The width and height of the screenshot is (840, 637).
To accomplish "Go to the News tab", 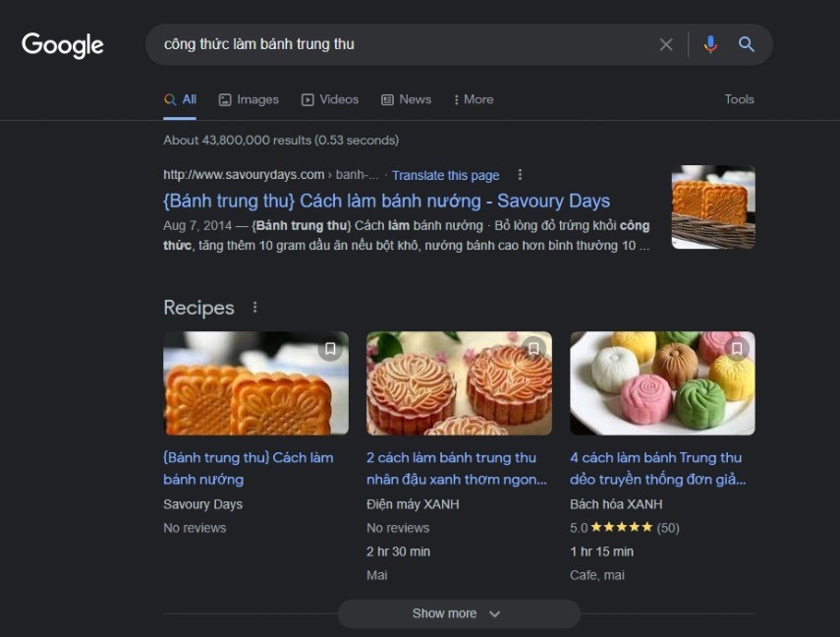I will coord(407,99).
